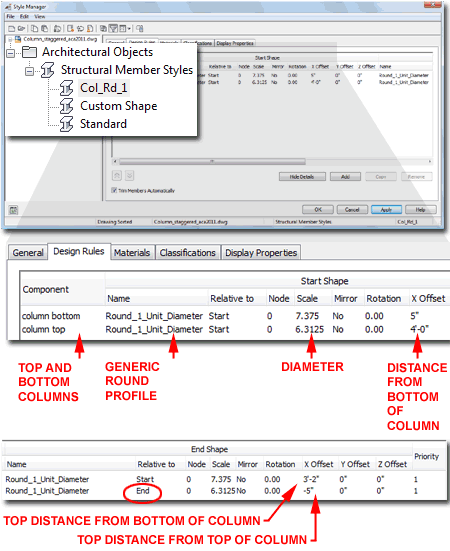The height and width of the screenshot is (551, 450).
Task: Click the New Drawing toolbar icon
Action: tap(12, 28)
